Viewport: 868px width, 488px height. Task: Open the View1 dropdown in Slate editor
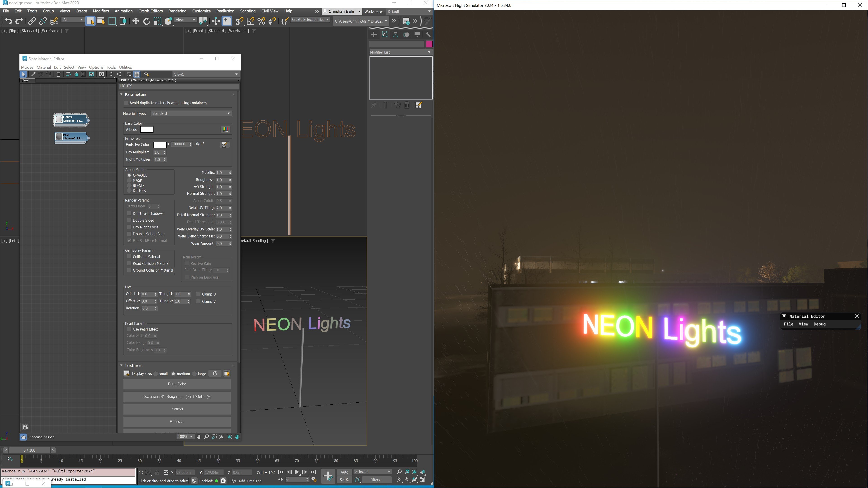pyautogui.click(x=205, y=74)
